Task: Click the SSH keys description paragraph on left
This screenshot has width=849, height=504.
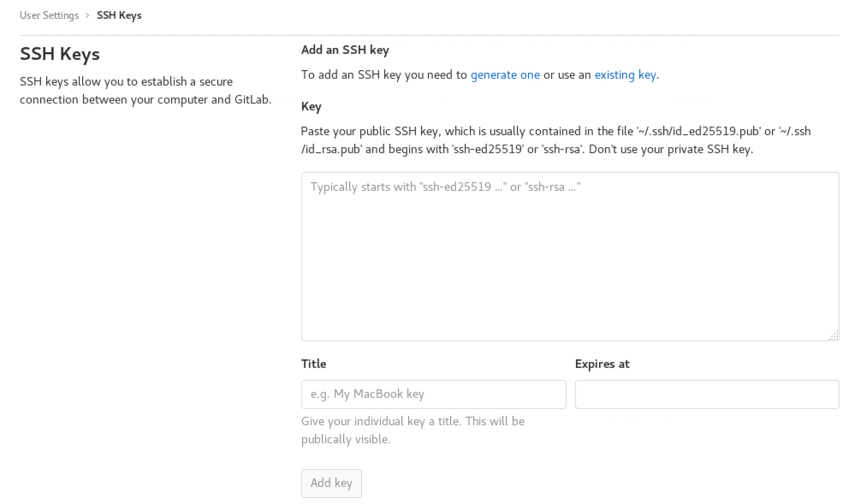Action: click(x=145, y=91)
